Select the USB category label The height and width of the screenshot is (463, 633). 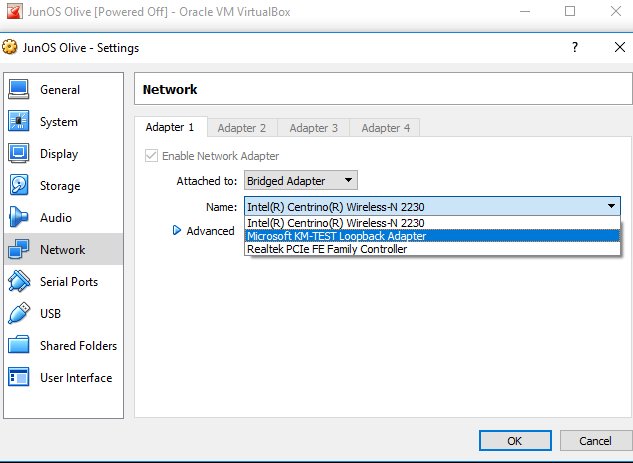(x=50, y=313)
